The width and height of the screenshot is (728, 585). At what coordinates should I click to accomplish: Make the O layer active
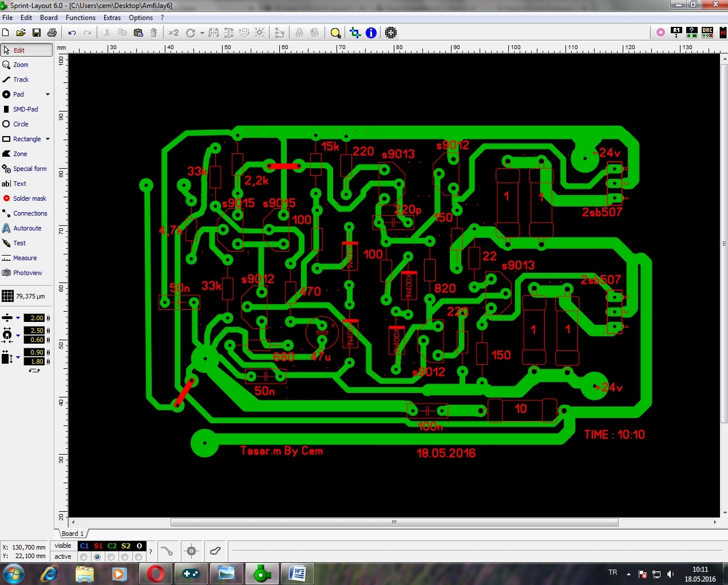point(139,557)
